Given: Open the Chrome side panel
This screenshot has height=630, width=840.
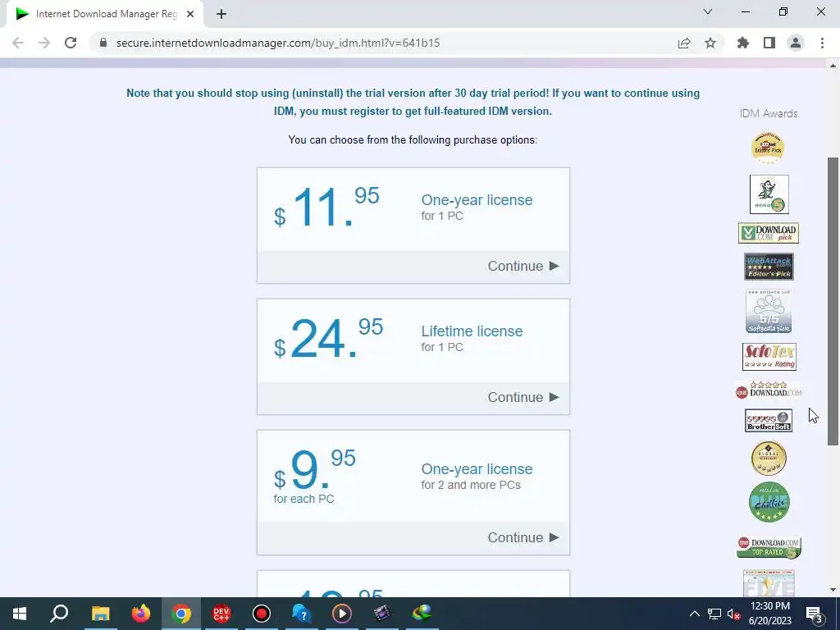Looking at the screenshot, I should pos(769,43).
